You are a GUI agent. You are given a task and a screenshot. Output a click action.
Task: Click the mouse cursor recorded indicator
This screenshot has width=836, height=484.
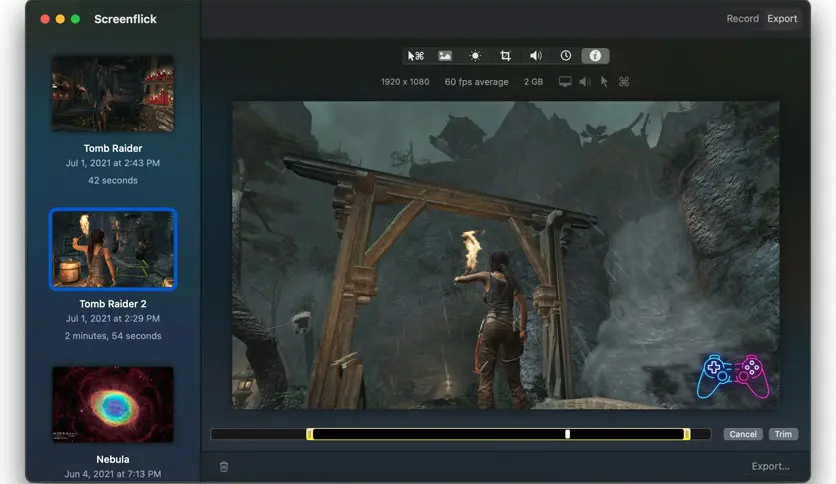tap(604, 82)
